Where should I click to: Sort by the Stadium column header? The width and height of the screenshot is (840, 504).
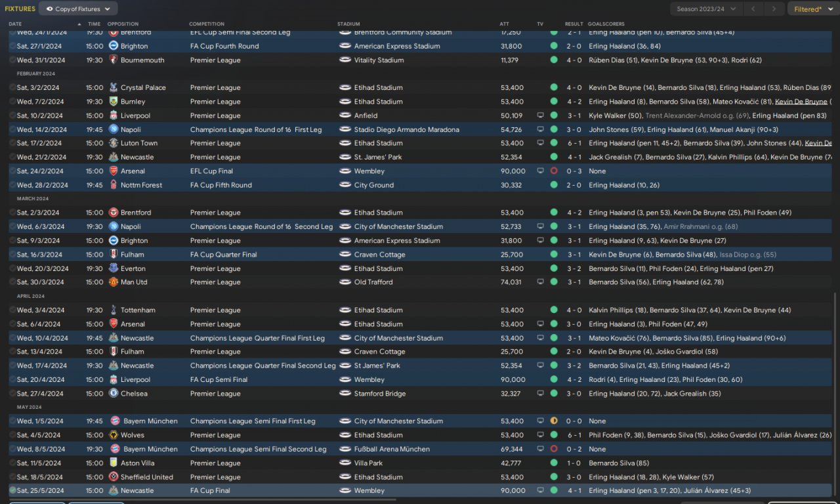348,24
